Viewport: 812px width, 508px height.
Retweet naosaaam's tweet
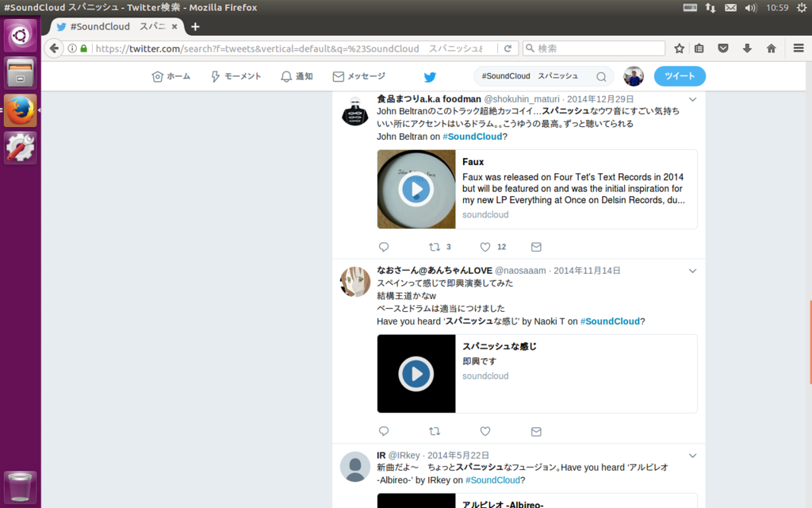(435, 431)
